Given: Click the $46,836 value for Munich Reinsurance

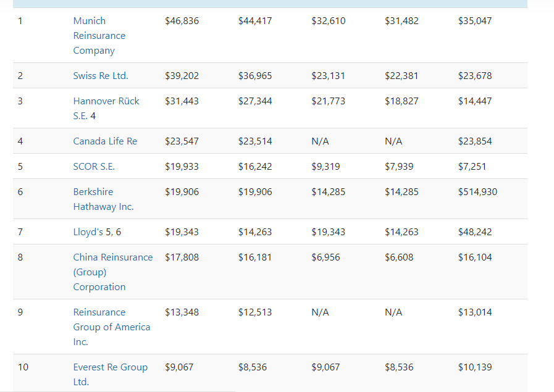Looking at the screenshot, I should tap(182, 21).
